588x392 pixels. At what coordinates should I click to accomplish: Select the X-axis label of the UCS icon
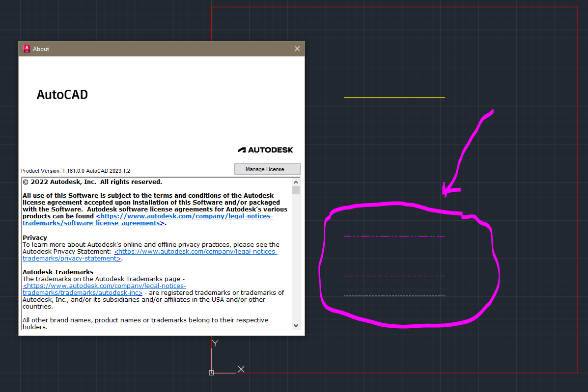(241, 369)
